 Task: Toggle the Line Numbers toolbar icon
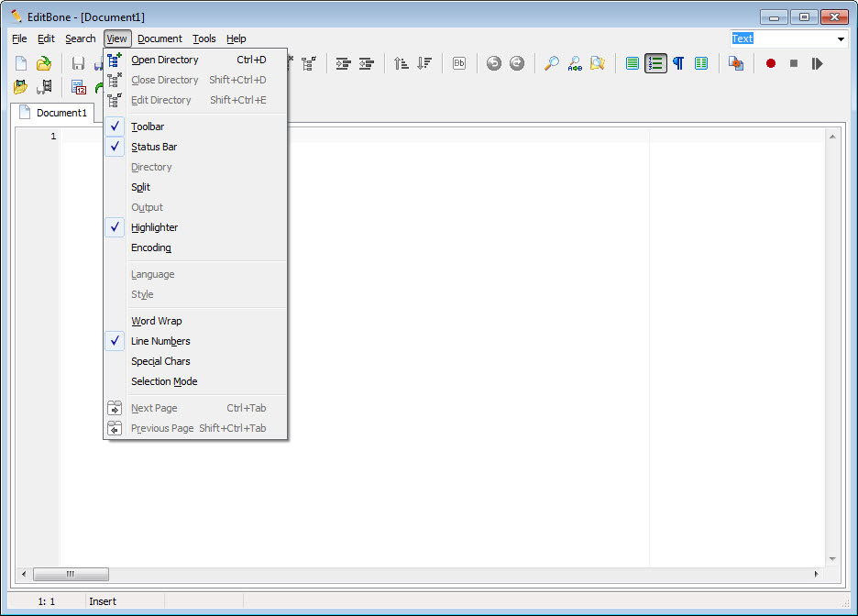coord(655,63)
